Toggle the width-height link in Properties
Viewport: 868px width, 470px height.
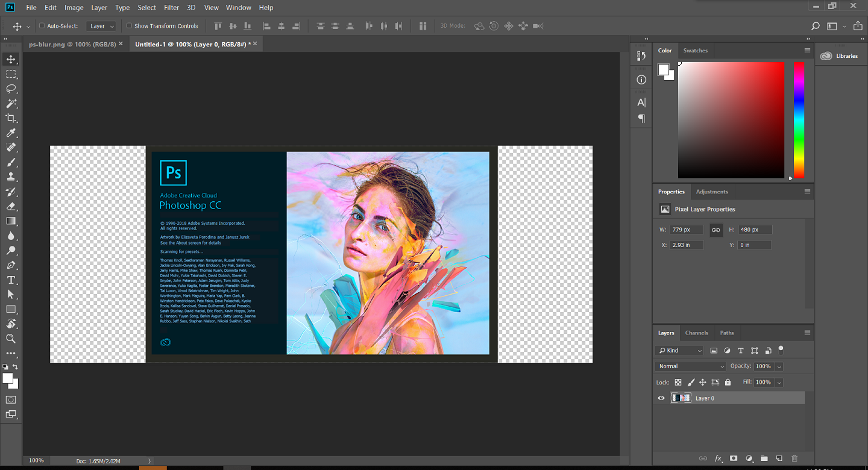tap(716, 230)
